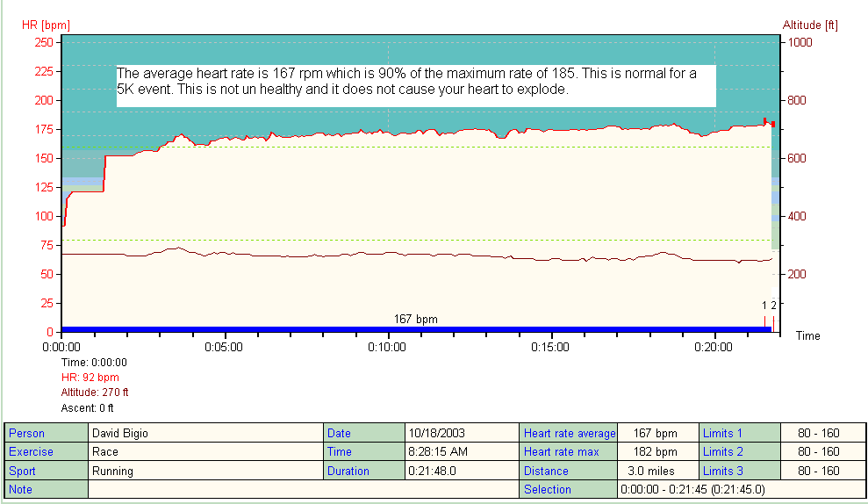This screenshot has height=504, width=868.
Task: Click the Person field showing David Bigio
Action: click(x=205, y=433)
